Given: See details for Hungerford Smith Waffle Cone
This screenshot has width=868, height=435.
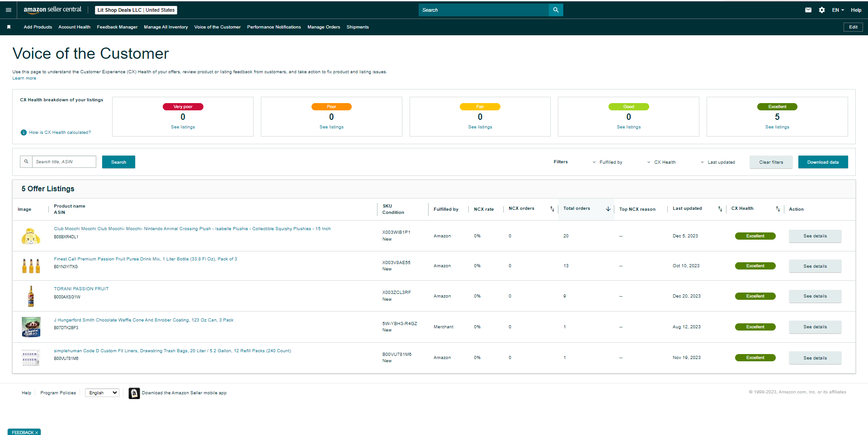Looking at the screenshot, I should pos(815,327).
